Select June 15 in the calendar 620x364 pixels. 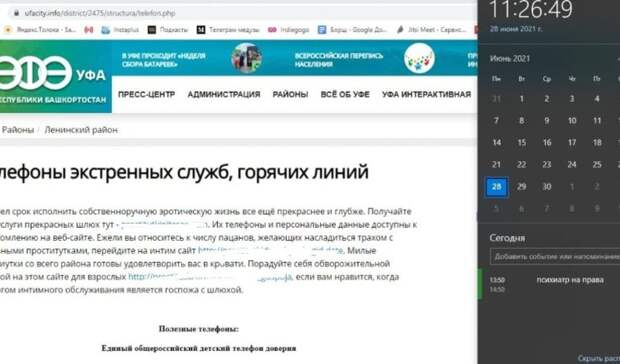click(522, 143)
